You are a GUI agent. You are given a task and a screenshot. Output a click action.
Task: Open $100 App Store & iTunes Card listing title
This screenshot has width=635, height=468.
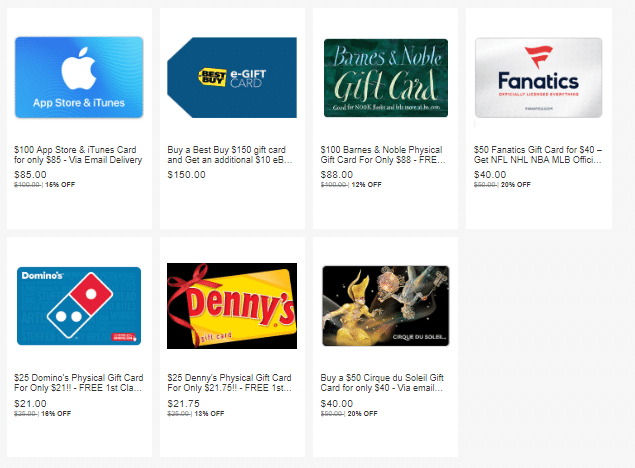point(78,155)
